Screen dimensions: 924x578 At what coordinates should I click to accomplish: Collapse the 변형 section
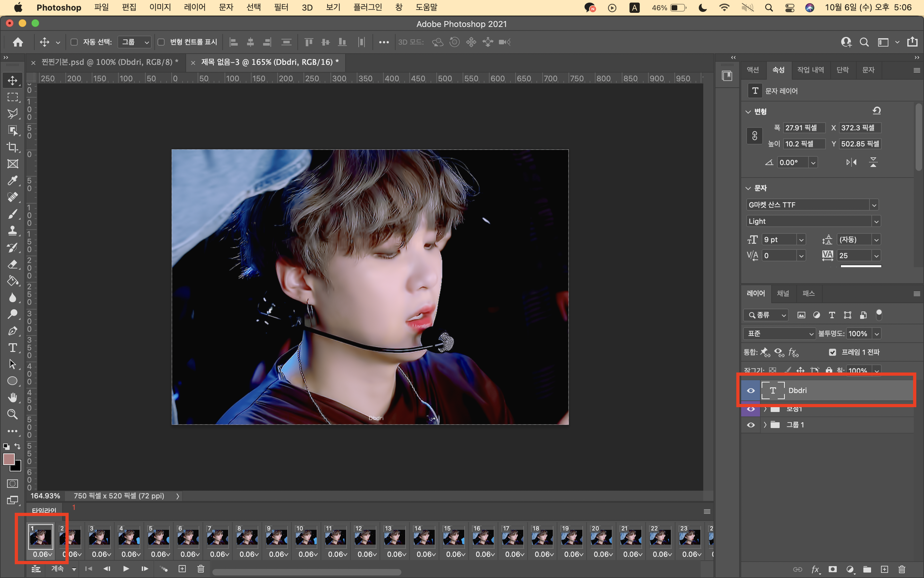pyautogui.click(x=748, y=112)
